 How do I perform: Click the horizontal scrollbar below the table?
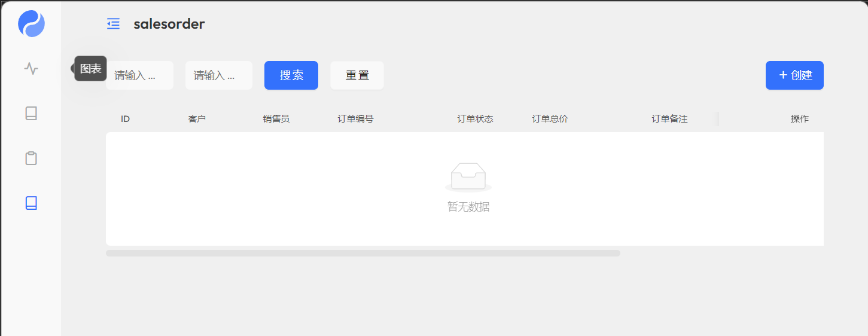click(363, 253)
